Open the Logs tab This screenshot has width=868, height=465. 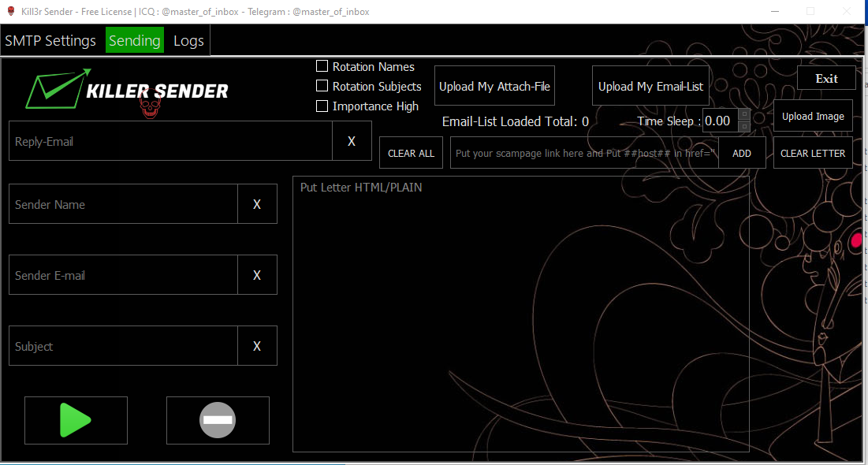click(188, 41)
